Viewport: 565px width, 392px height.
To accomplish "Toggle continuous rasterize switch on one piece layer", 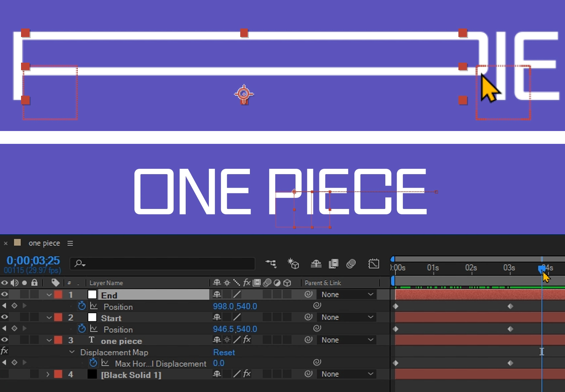I will pos(227,340).
